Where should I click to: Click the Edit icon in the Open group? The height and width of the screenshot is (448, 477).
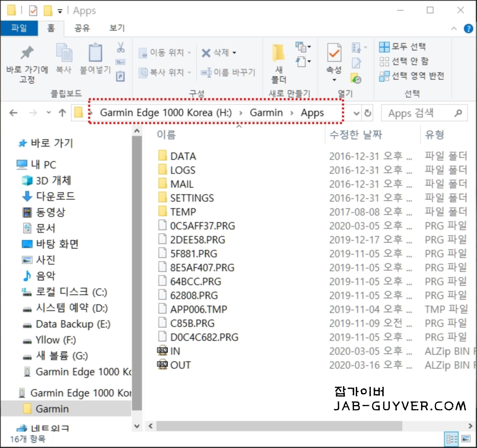coord(356,63)
